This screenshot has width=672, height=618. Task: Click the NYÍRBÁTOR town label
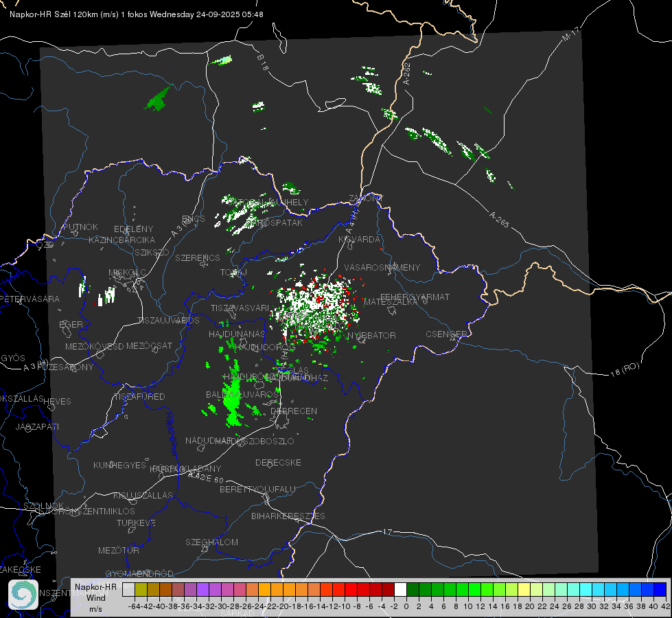[x=371, y=335]
